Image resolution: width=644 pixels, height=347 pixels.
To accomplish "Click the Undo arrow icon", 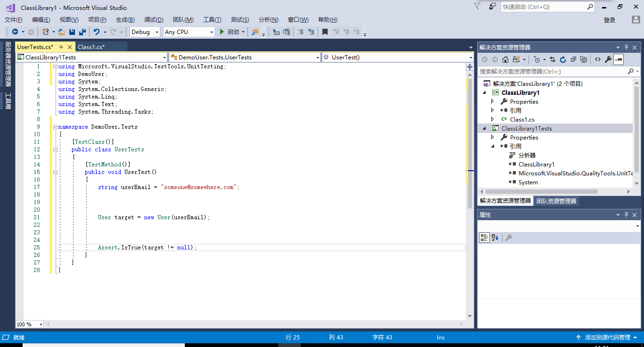I will point(97,32).
